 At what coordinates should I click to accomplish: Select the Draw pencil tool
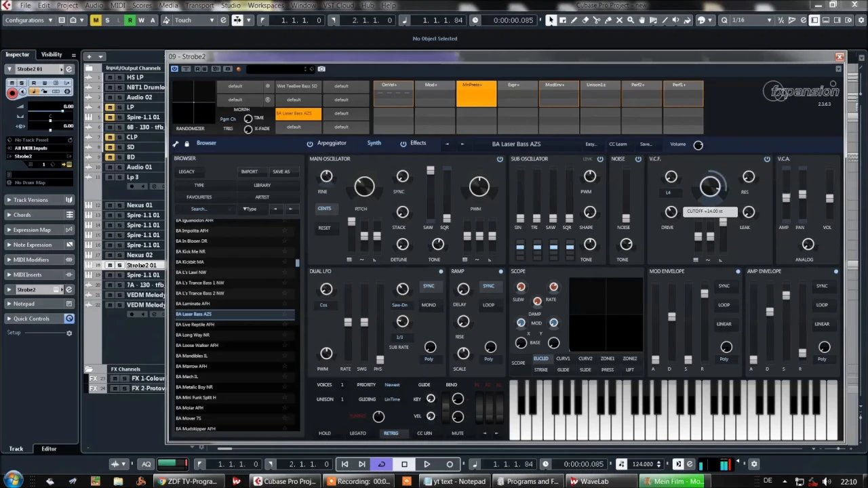pyautogui.click(x=574, y=20)
